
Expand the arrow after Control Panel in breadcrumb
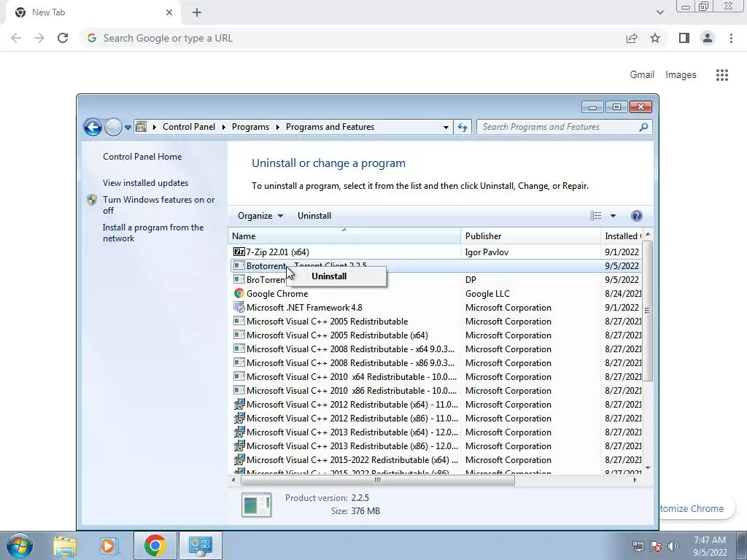point(223,127)
